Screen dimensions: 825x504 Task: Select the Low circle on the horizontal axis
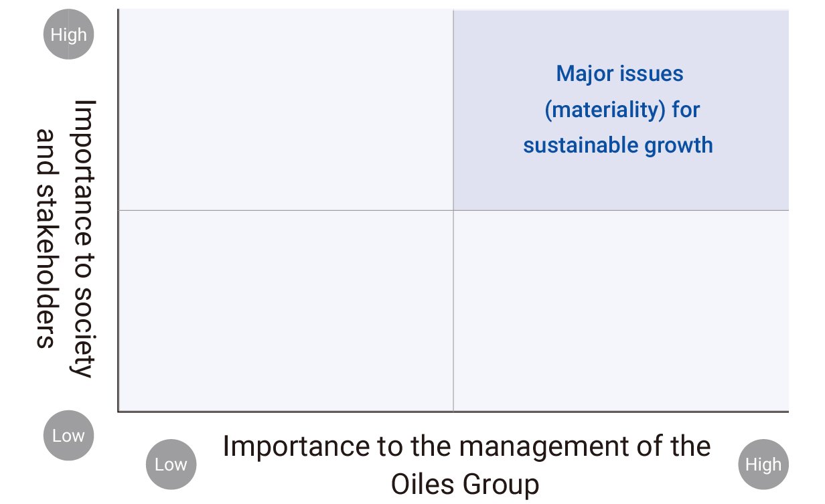tap(171, 465)
